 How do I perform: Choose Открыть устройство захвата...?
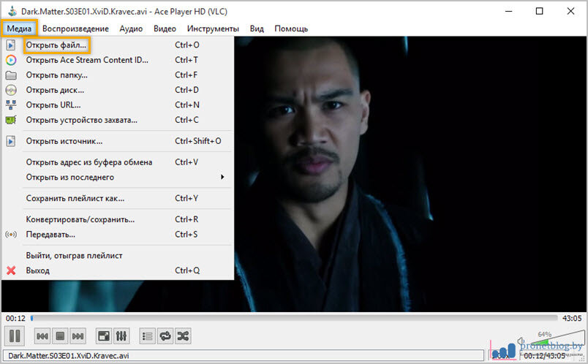pos(118,120)
